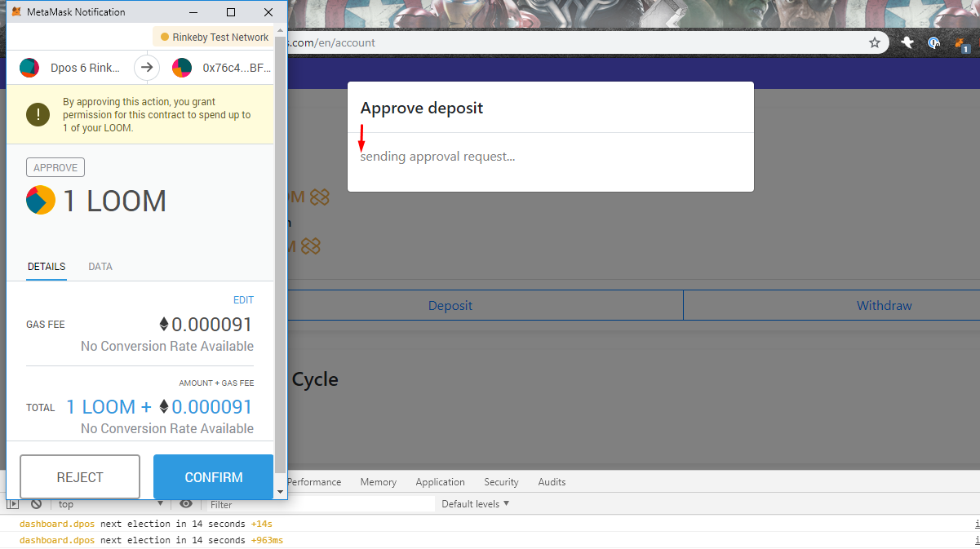Image resolution: width=980 pixels, height=549 pixels.
Task: Expand the 'Default levels' dropdown
Action: point(475,503)
